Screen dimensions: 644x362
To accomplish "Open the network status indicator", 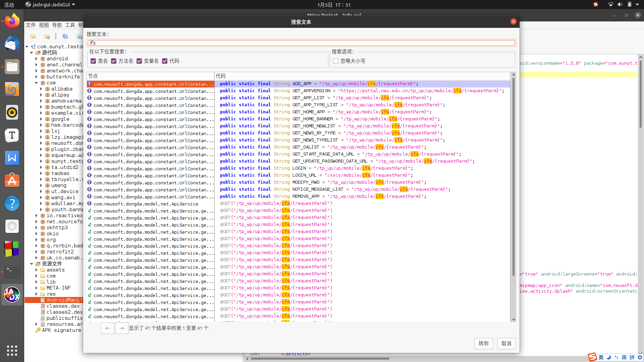I will point(610,5).
